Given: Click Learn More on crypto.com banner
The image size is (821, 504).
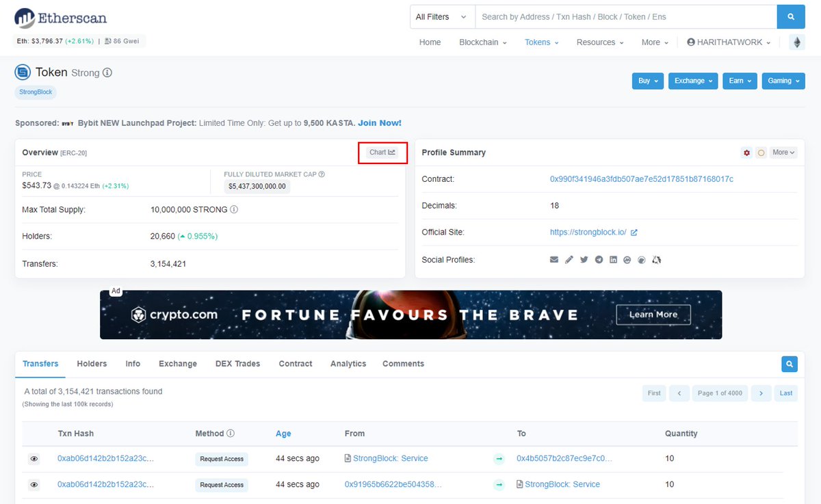Looking at the screenshot, I should coord(653,315).
